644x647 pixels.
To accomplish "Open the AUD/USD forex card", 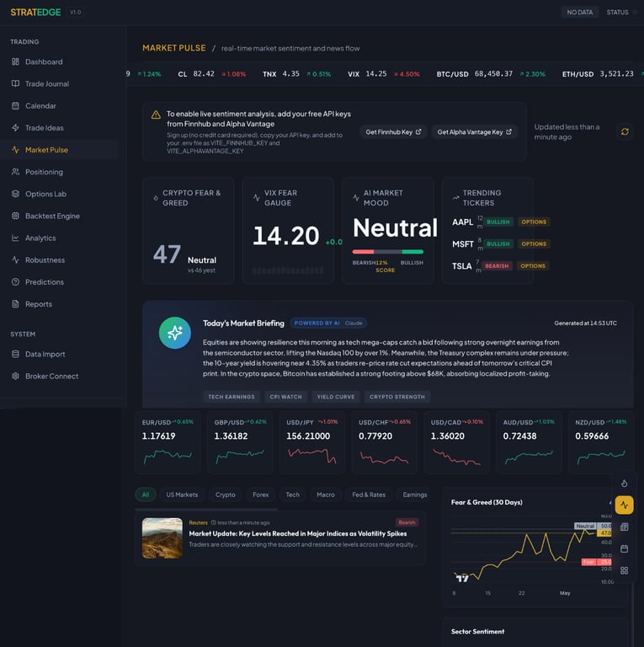I will 529,442.
